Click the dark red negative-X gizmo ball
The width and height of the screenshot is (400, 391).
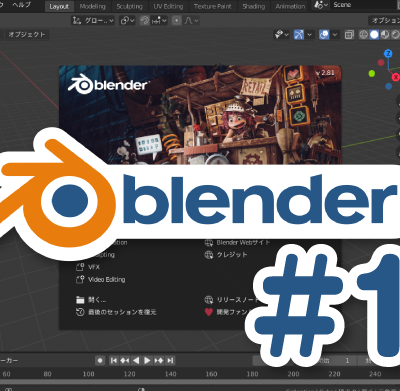[x=381, y=62]
